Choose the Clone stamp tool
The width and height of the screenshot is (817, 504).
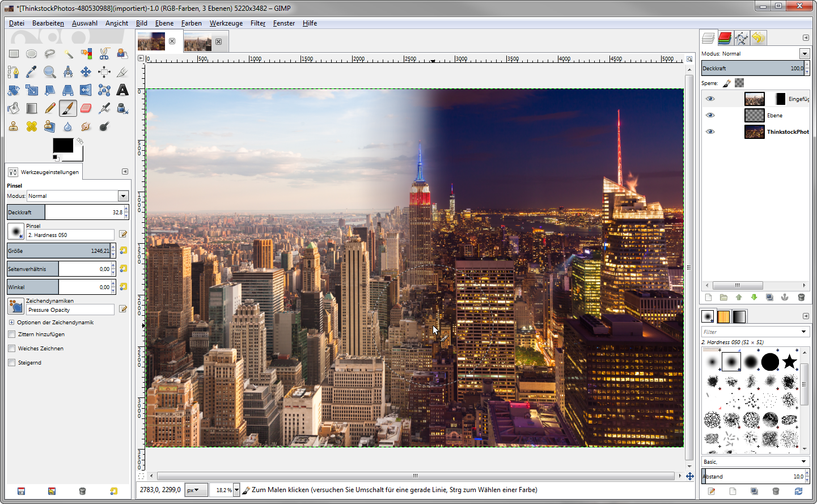point(14,126)
